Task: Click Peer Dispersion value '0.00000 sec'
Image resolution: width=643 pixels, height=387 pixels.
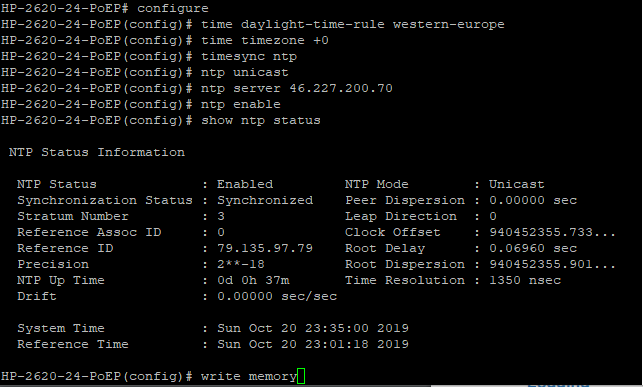Action: coord(533,200)
